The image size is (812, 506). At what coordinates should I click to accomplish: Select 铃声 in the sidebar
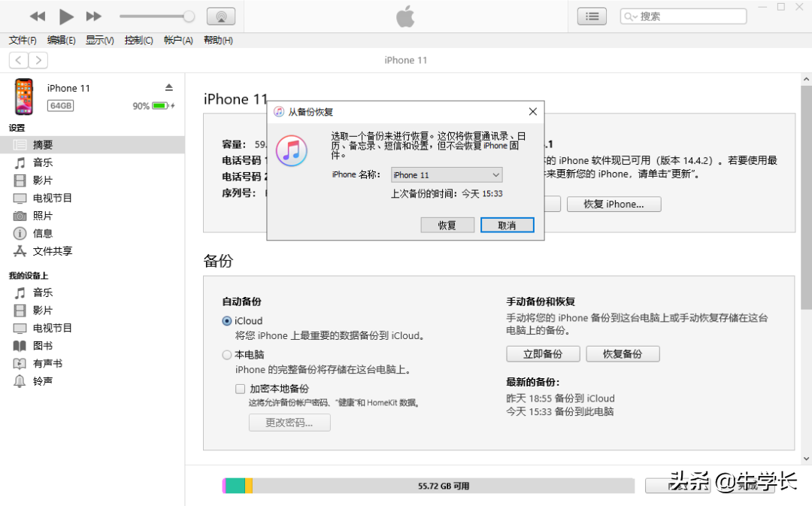pyautogui.click(x=92, y=381)
